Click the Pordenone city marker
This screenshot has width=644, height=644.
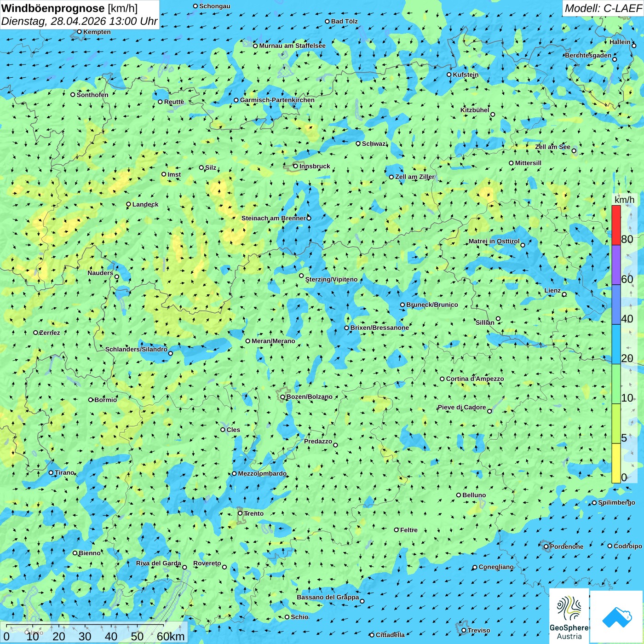[546, 546]
